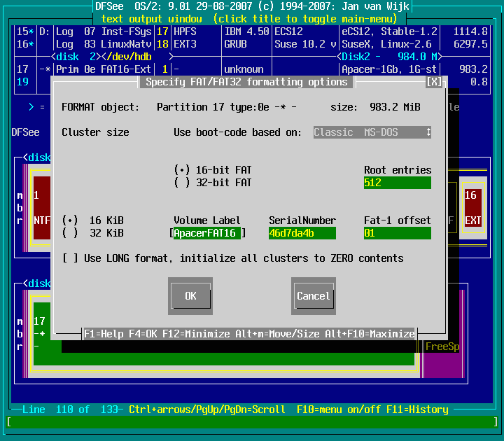Choose 32 KiB cluster size
This screenshot has width=504, height=441.
pos(70,233)
